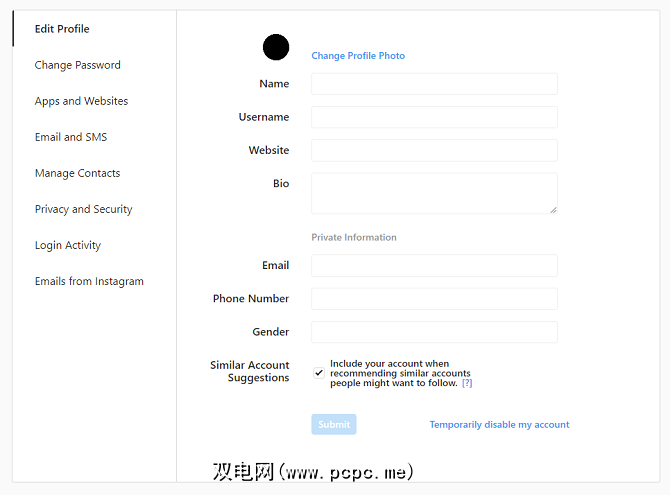
Task: Click the checkbox description text about recommending accounts
Action: coord(400,373)
